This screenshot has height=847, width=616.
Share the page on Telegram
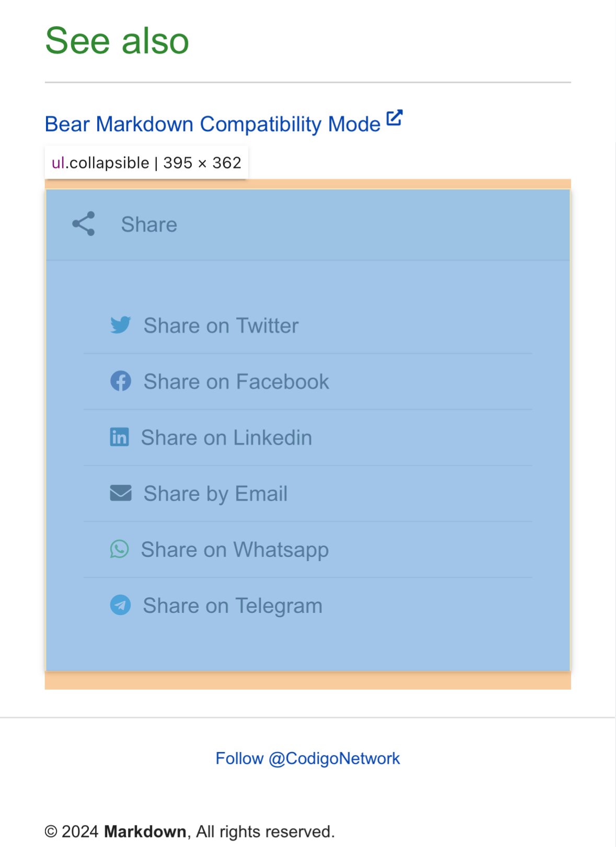tap(233, 605)
